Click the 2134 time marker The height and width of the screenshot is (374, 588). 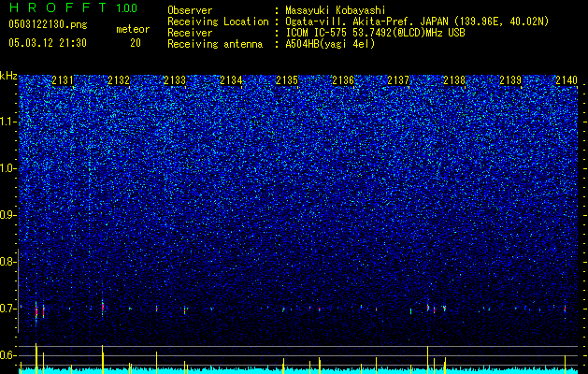tap(231, 79)
